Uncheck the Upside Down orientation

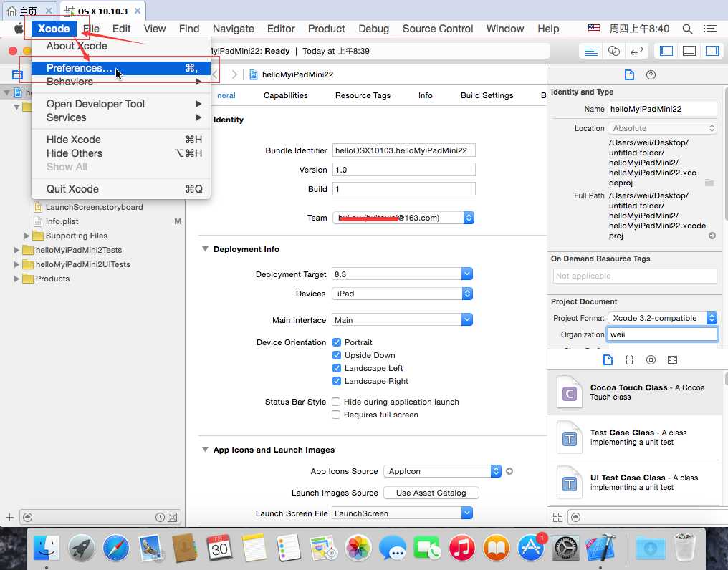337,356
